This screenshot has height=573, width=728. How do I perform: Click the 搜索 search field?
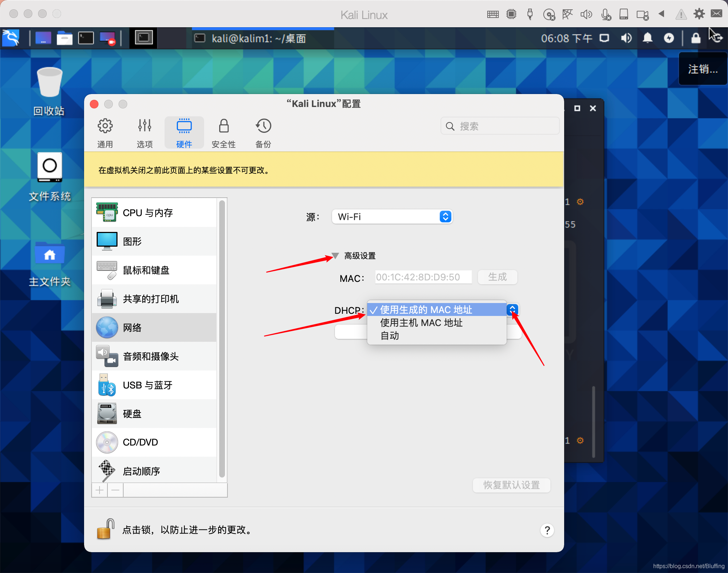pos(500,126)
